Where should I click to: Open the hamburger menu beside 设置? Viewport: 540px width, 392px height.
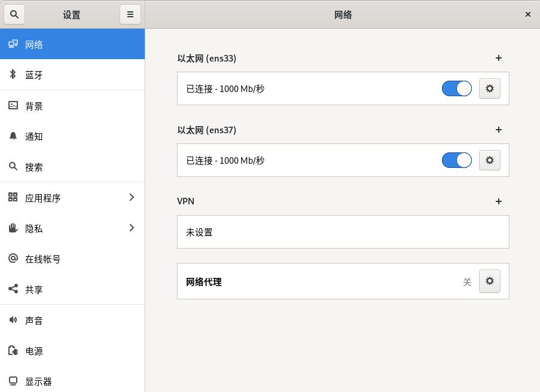tap(130, 14)
